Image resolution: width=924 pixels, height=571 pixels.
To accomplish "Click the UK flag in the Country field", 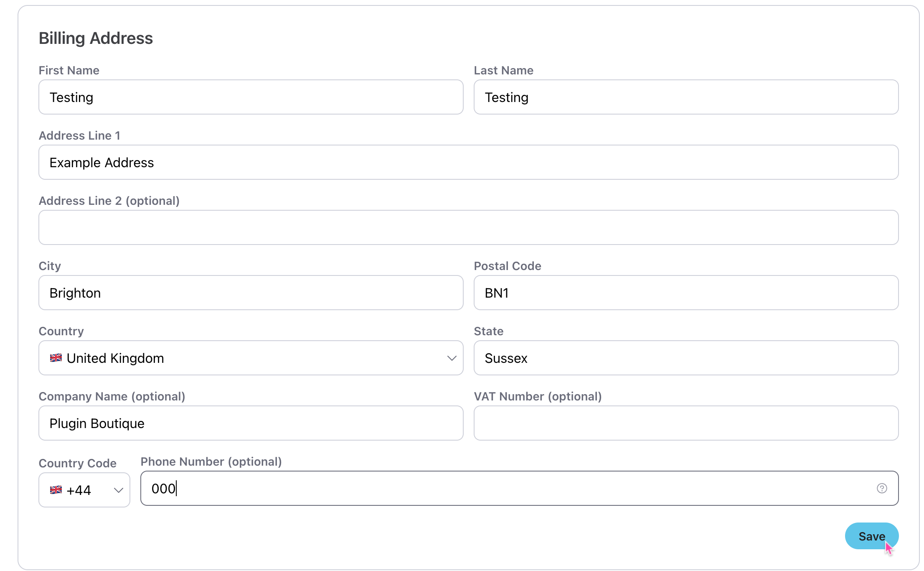I will pyautogui.click(x=56, y=358).
